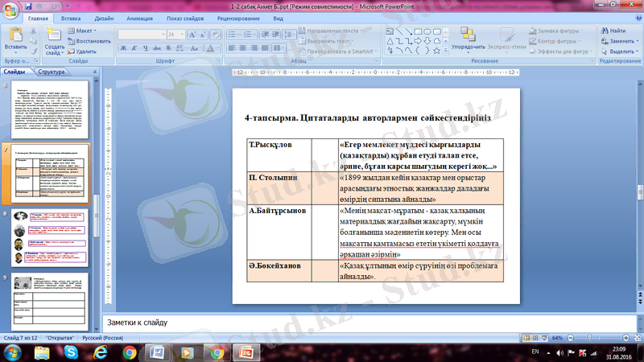Image resolution: width=644 pixels, height=362 pixels.
Task: Open the Эффекты для фигур dropdown
Action: tap(563, 51)
